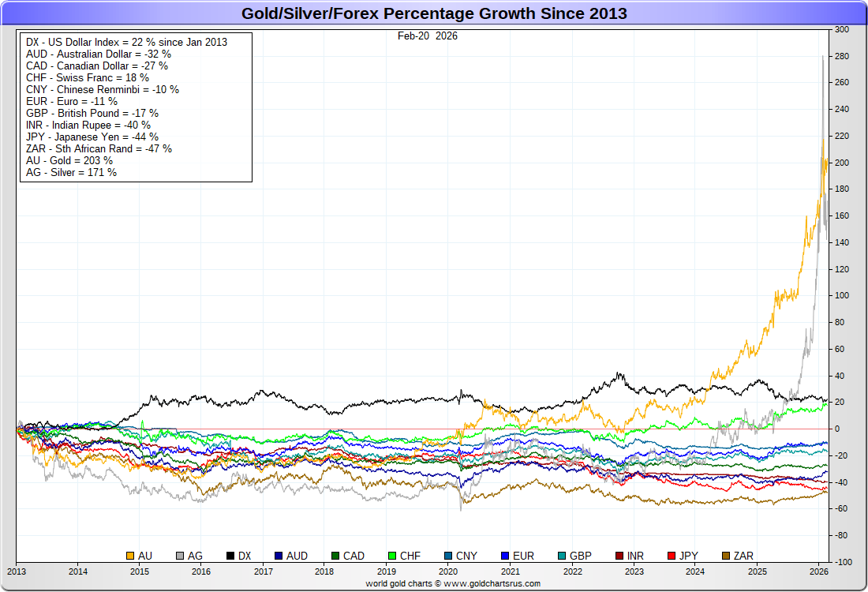Click the bright green CHF legend swatch
Image resolution: width=868 pixels, height=592 pixels.
click(x=392, y=556)
